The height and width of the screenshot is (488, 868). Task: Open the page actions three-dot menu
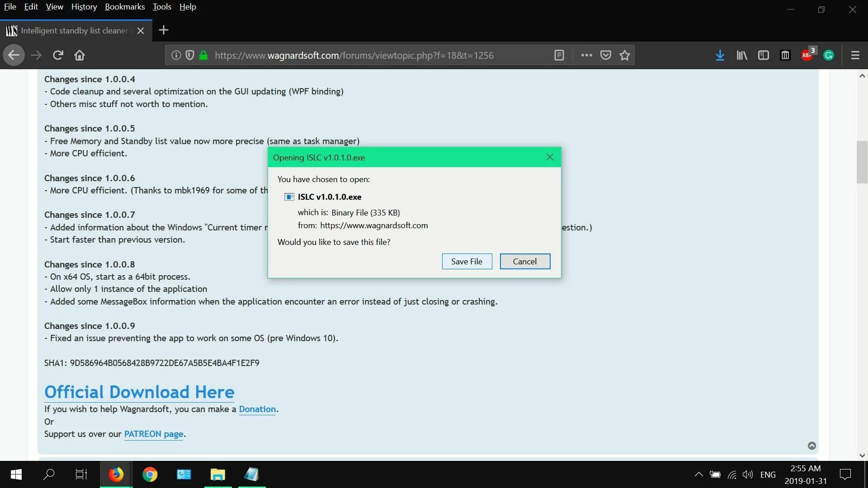[x=587, y=55]
